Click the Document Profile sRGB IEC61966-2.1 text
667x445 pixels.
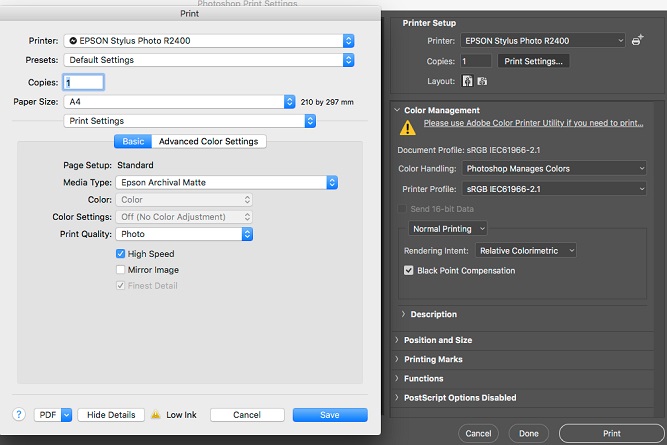[469, 150]
